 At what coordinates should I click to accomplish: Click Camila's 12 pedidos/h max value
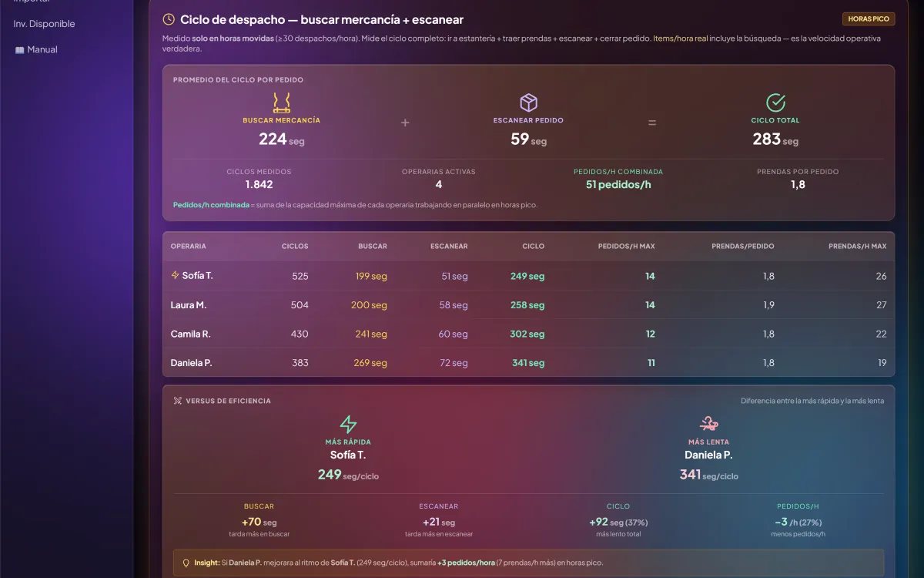tap(651, 334)
